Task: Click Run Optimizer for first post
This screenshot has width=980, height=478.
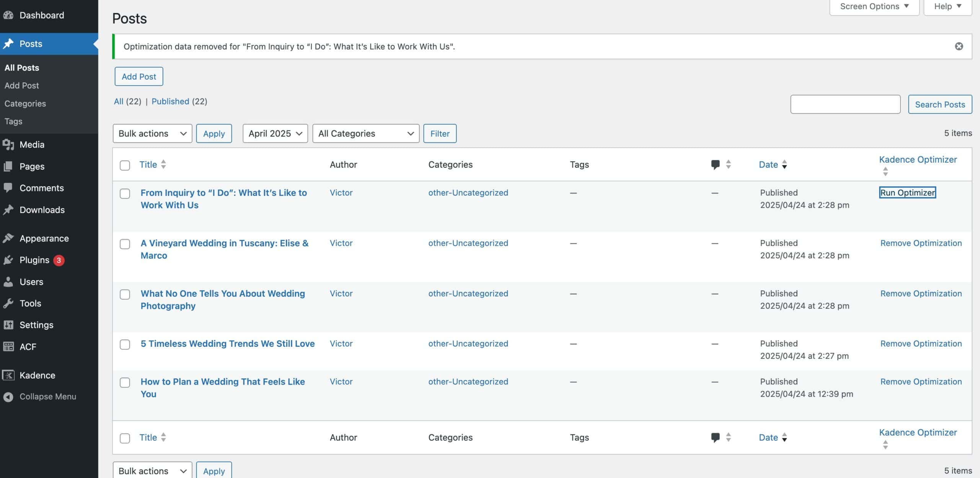Action: (907, 193)
